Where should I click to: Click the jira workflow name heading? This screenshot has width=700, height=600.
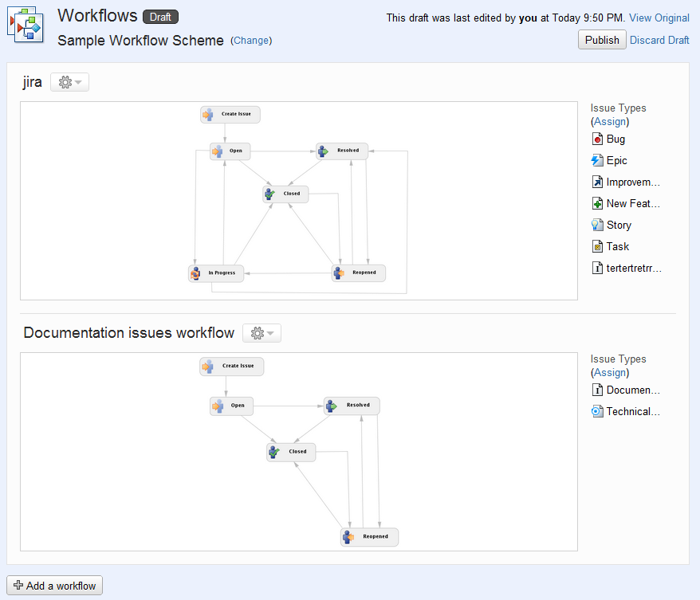[x=33, y=82]
